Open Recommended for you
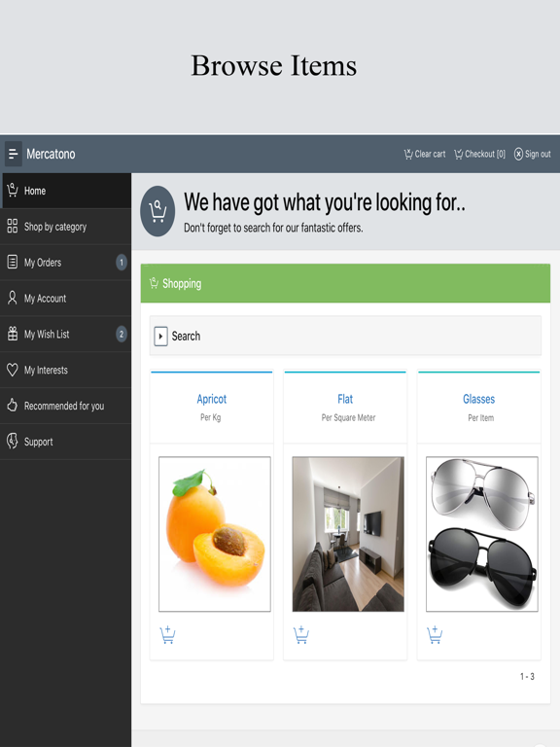Screen dimensions: 560x747 coord(66,406)
